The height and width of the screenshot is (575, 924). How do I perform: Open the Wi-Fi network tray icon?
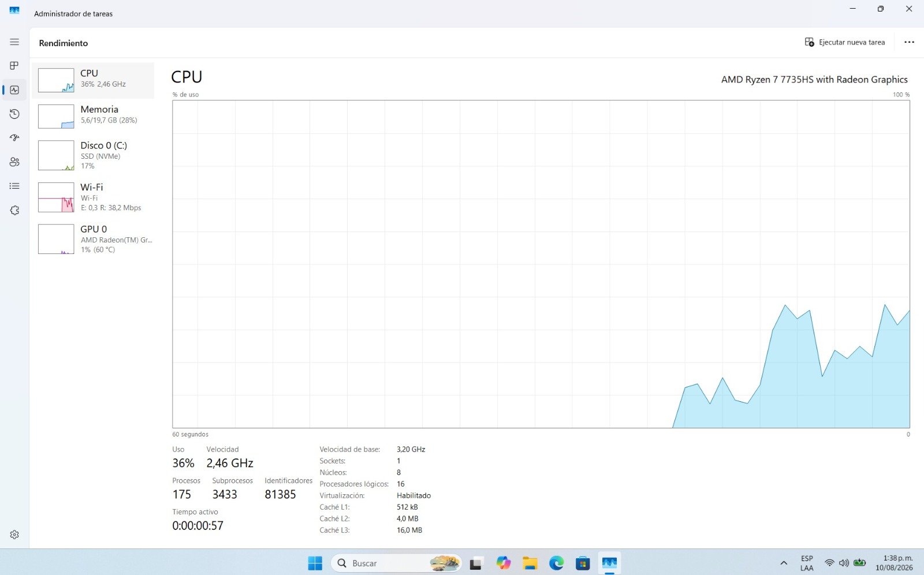click(829, 563)
